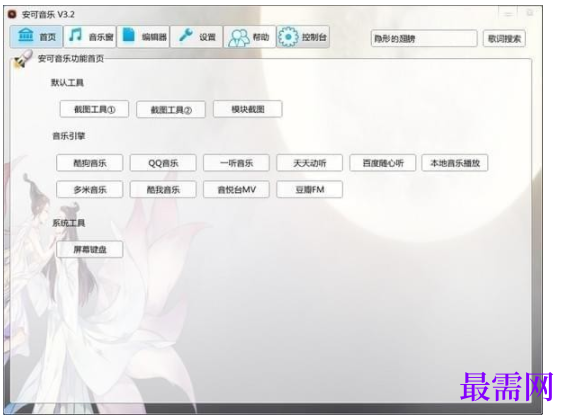Open the 设置 tab
Image resolution: width=572 pixels, height=418 pixels.
[x=196, y=36]
